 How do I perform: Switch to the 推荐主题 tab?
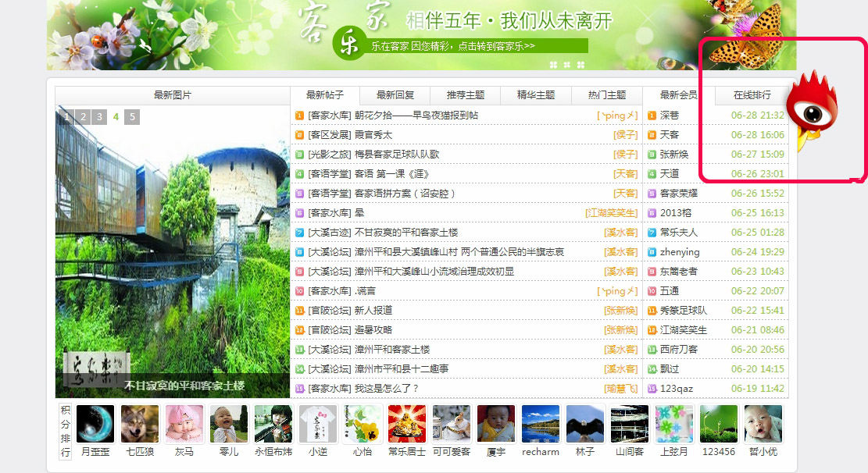pyautogui.click(x=466, y=95)
